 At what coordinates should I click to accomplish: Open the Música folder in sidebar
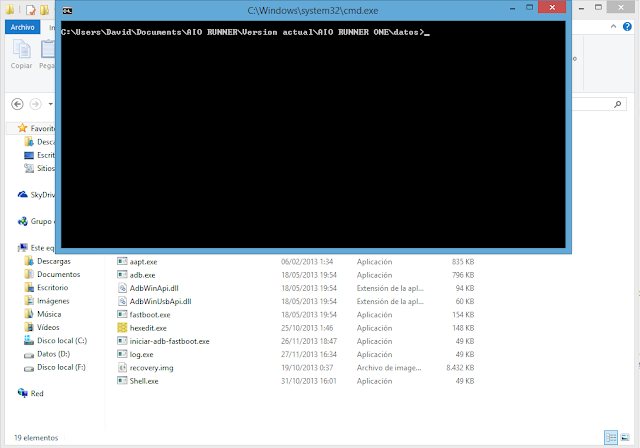[43, 314]
